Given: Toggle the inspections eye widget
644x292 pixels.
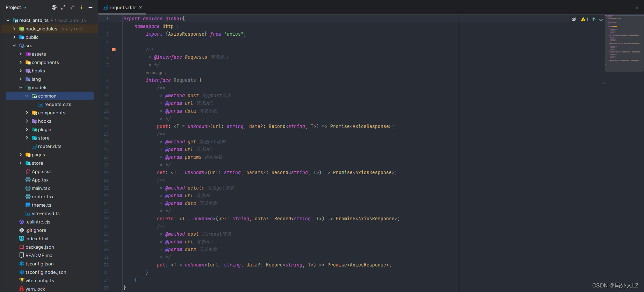Looking at the screenshot, I should [x=574, y=19].
